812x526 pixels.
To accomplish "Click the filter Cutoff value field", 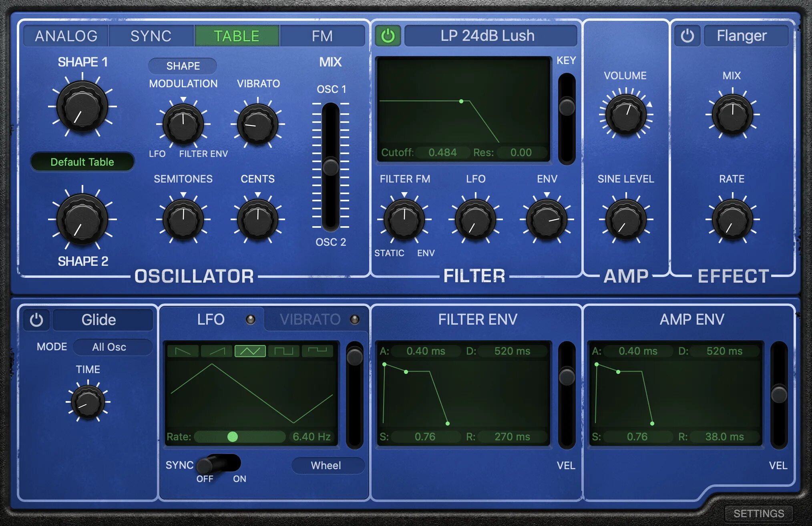I will (442, 153).
